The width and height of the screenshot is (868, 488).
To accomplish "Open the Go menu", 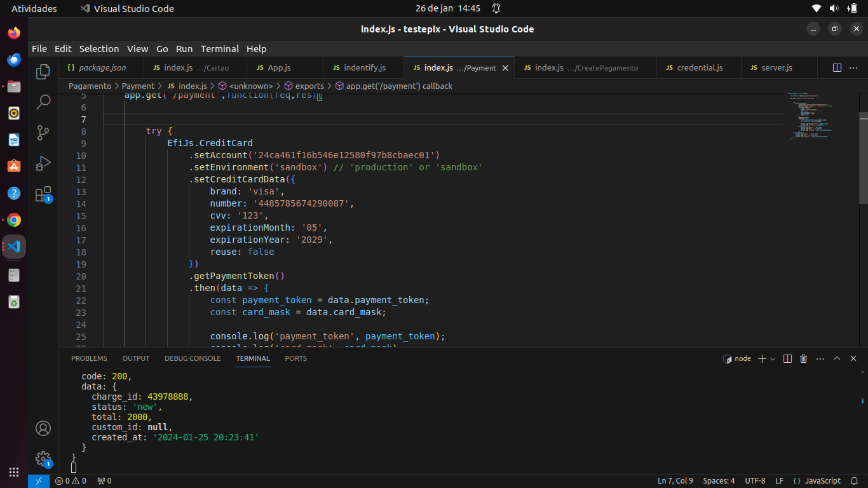I will [x=162, y=49].
